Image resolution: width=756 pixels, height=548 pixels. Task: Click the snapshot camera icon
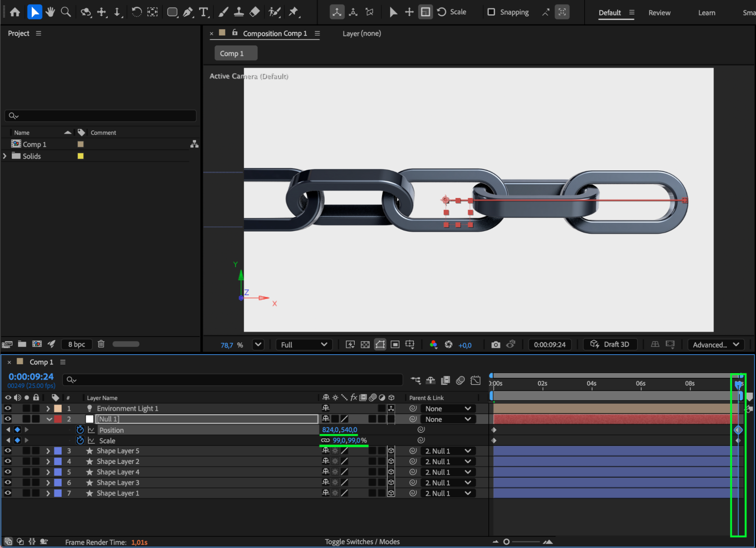[x=495, y=345]
